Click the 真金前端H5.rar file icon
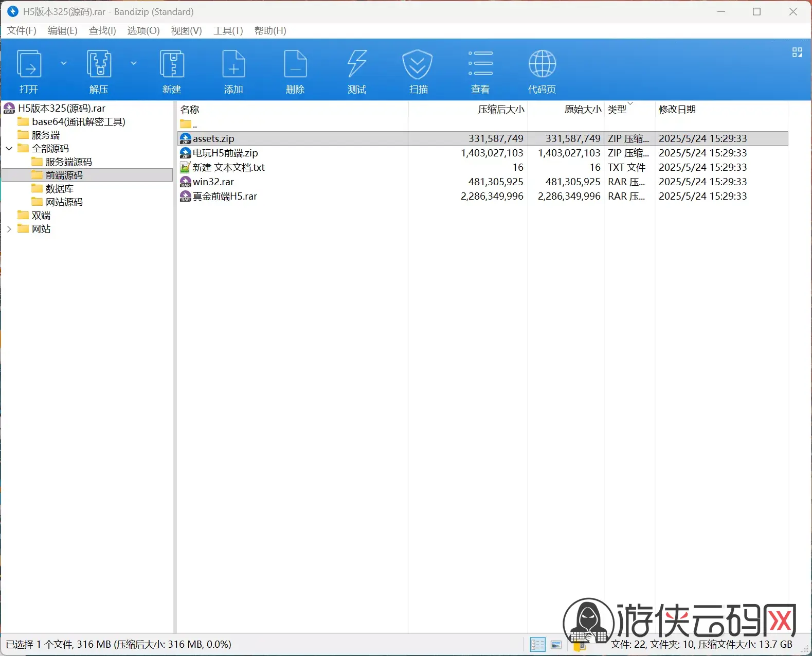The height and width of the screenshot is (656, 812). click(x=186, y=196)
